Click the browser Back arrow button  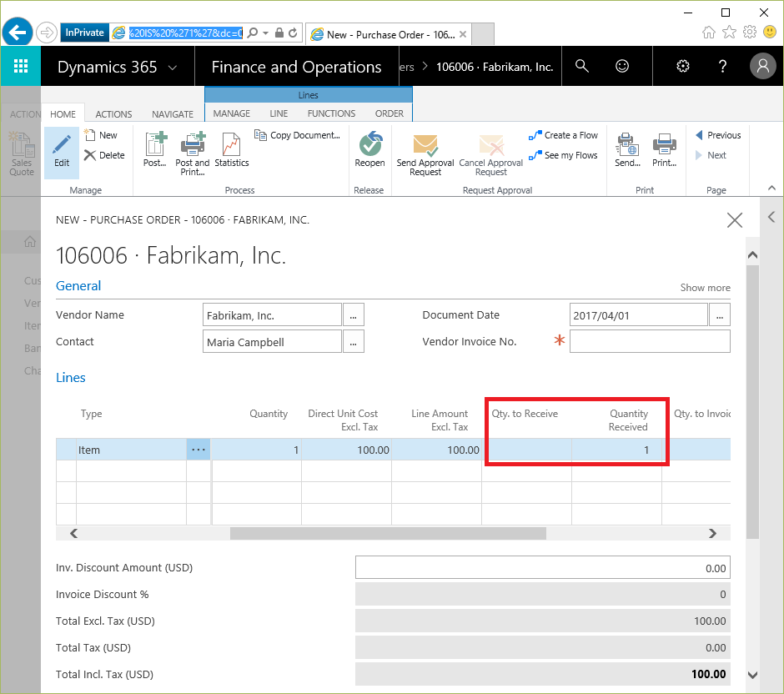pyautogui.click(x=17, y=33)
